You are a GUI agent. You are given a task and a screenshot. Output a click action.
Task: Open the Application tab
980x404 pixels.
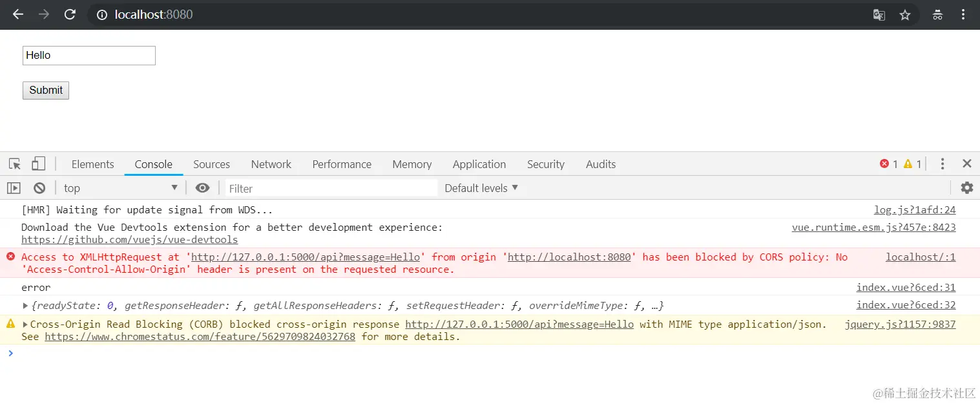[x=479, y=164]
